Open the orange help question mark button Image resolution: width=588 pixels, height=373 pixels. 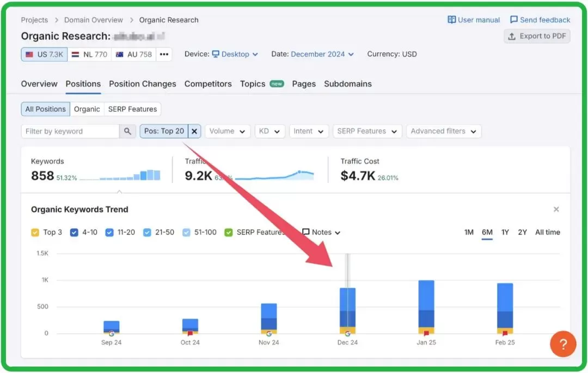[x=563, y=344]
